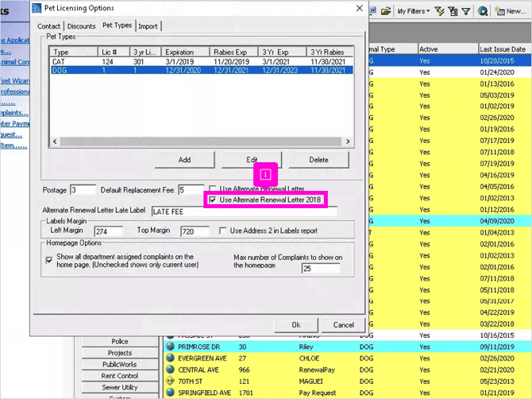Click the quick filter lightning funnel icon
The image size is (532, 399).
(439, 11)
